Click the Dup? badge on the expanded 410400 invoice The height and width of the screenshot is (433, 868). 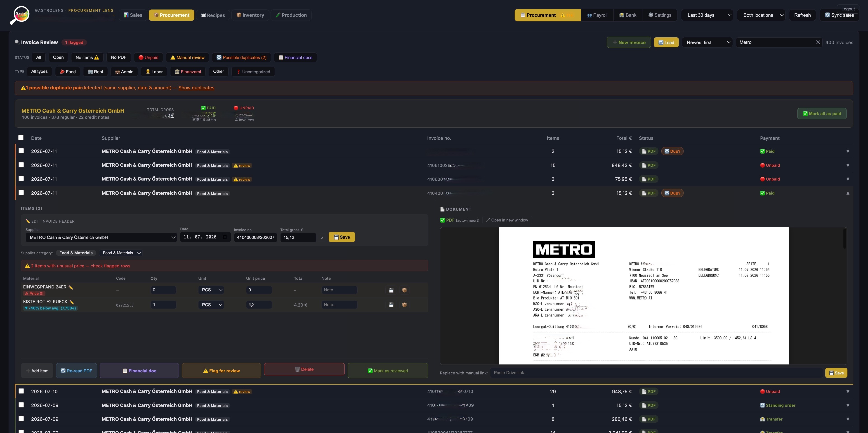pyautogui.click(x=672, y=193)
